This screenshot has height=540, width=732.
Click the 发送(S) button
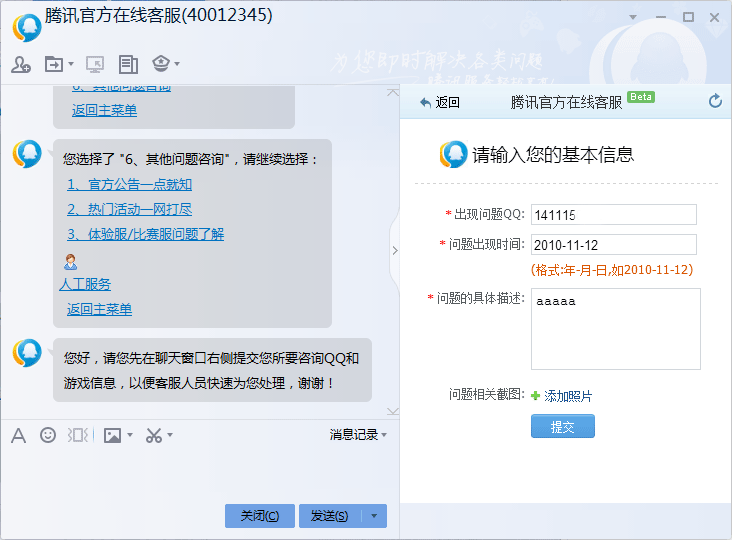(330, 516)
